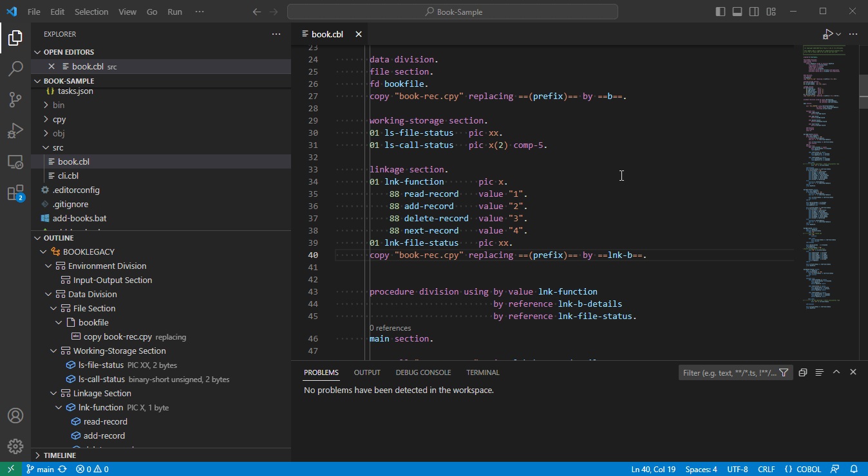Open the Remote Explorer view

[x=15, y=161]
